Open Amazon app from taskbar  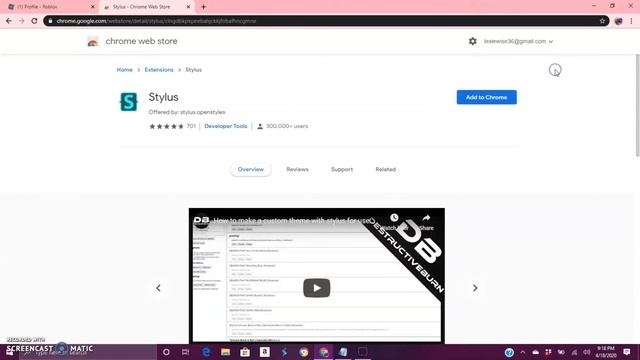pyautogui.click(x=264, y=352)
